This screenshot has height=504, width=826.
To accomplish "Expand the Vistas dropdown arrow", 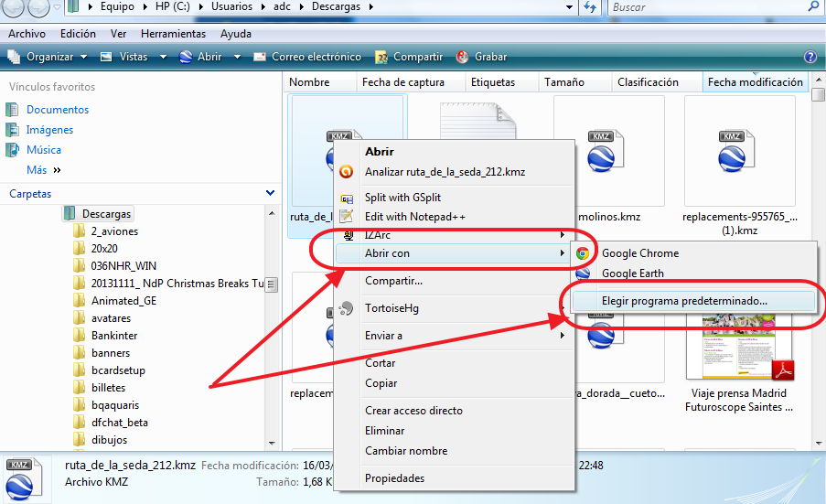I will [163, 57].
